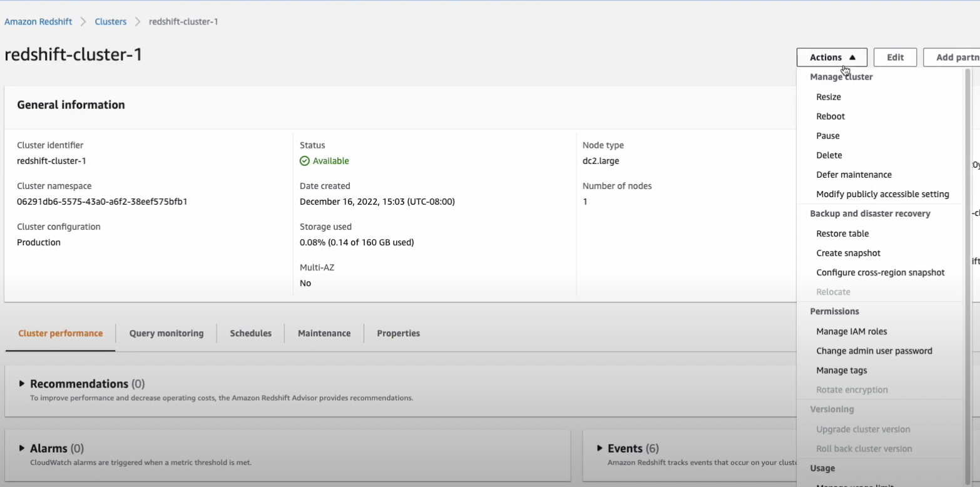
Task: Go to the Clusters breadcrumb link
Action: point(111,22)
